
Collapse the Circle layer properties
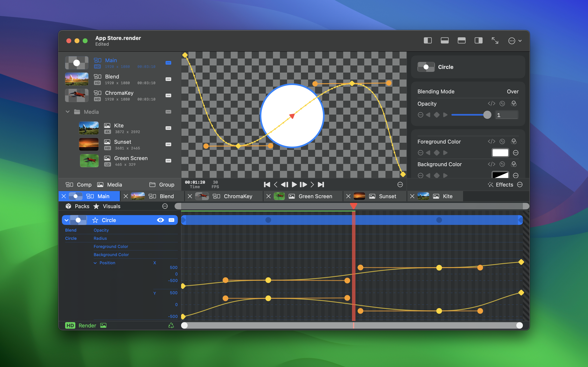click(x=66, y=220)
